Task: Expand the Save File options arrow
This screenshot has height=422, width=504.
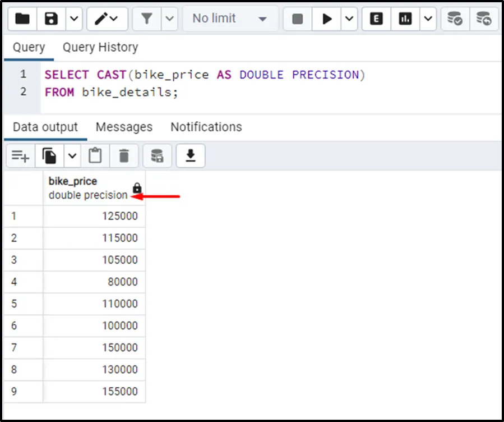Action: (x=74, y=19)
